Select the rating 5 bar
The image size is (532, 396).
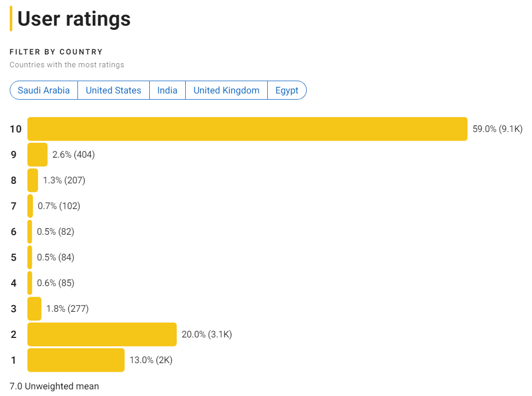30,257
